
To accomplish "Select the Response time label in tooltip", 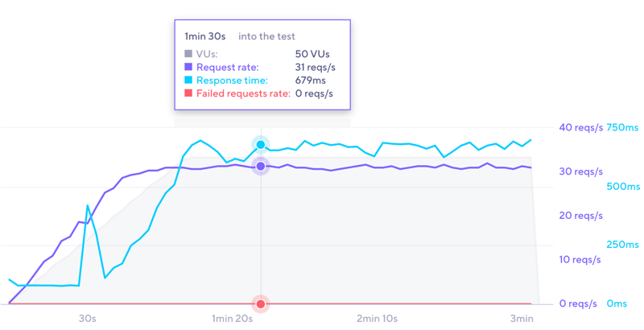I will [232, 80].
